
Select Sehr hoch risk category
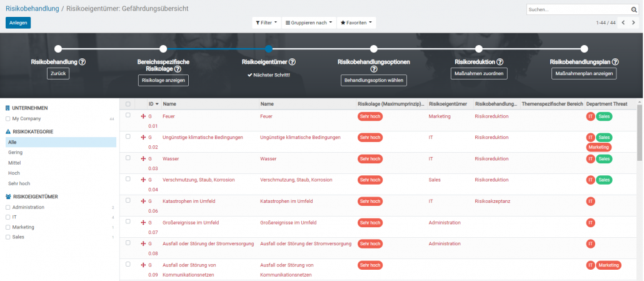click(19, 183)
